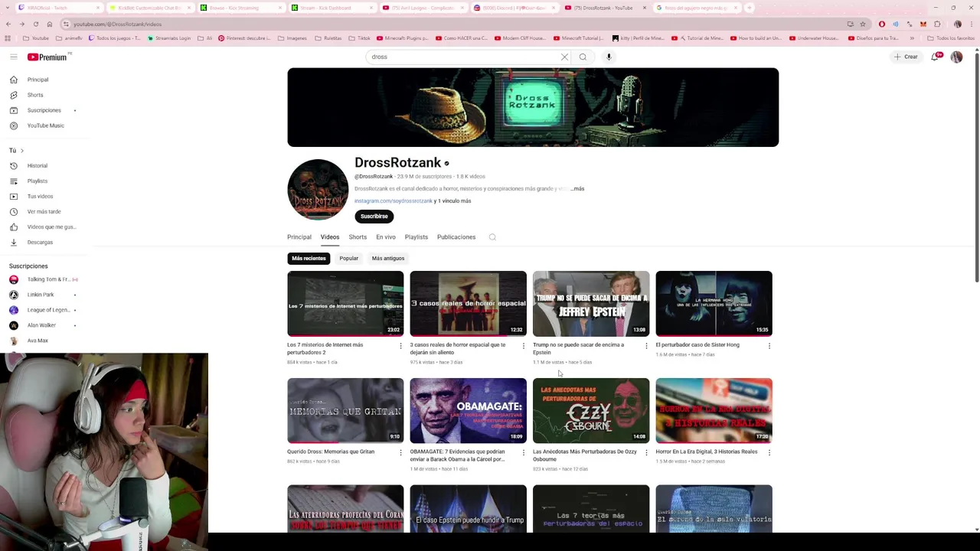Open YouTube Music from the sidebar

[x=45, y=126]
